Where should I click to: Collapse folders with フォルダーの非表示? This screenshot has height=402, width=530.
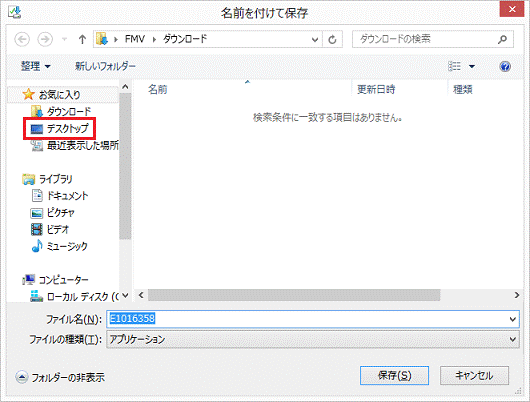click(60, 377)
